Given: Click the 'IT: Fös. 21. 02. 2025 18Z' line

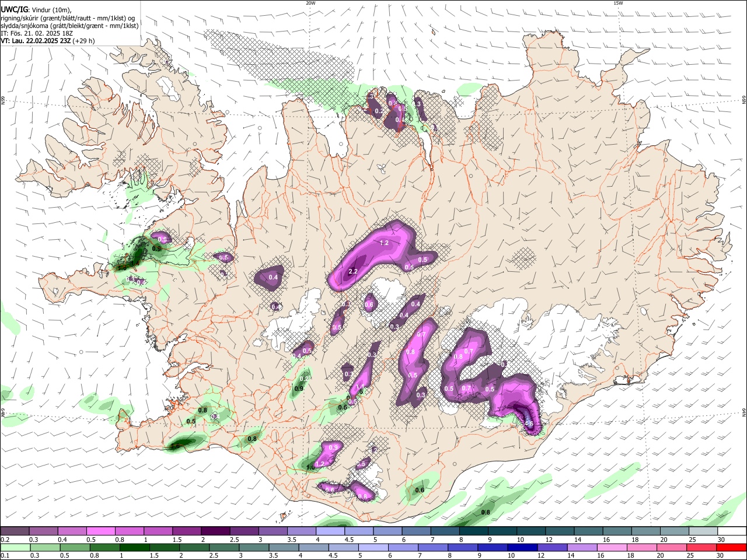Looking at the screenshot, I should pos(37,33).
